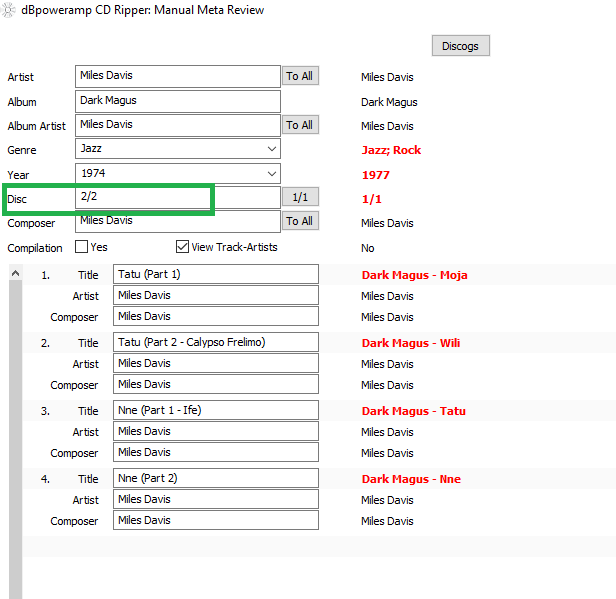Click To All beside Album Artist field
The width and height of the screenshot is (616, 599).
[x=299, y=125]
